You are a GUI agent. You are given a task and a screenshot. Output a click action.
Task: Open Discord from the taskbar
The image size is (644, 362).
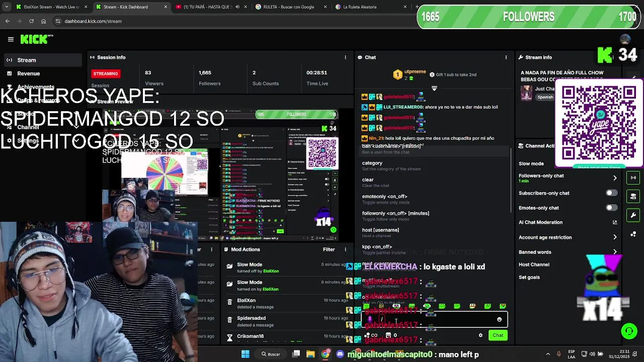coord(340,354)
